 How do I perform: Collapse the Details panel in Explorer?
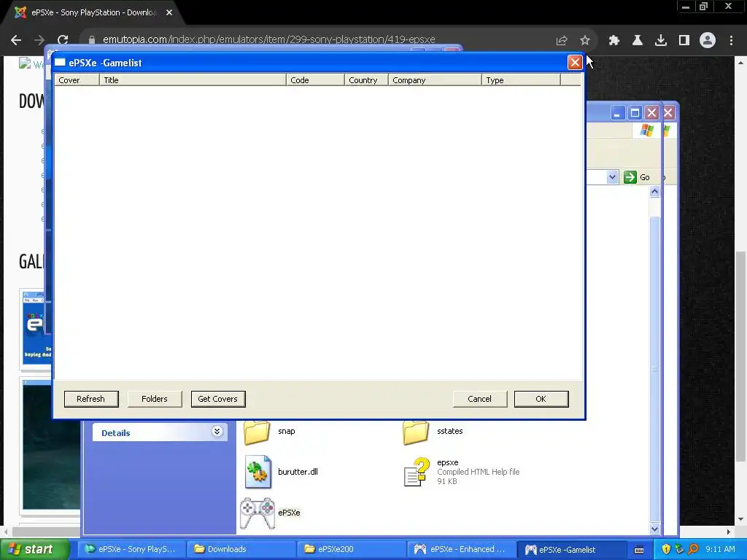tap(217, 432)
